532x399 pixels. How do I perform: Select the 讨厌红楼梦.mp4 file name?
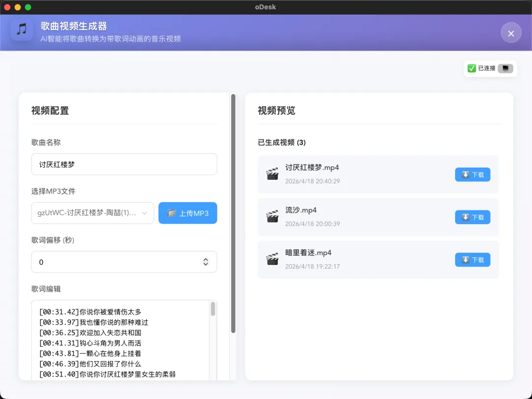[312, 167]
